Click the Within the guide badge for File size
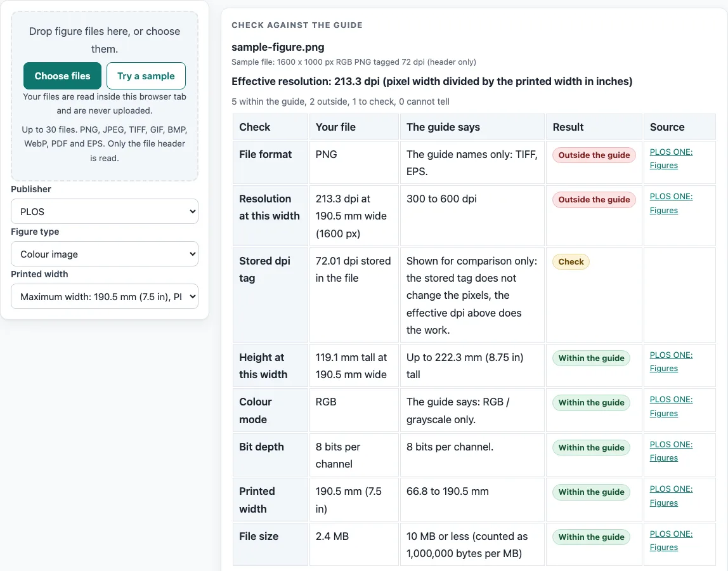 [591, 537]
